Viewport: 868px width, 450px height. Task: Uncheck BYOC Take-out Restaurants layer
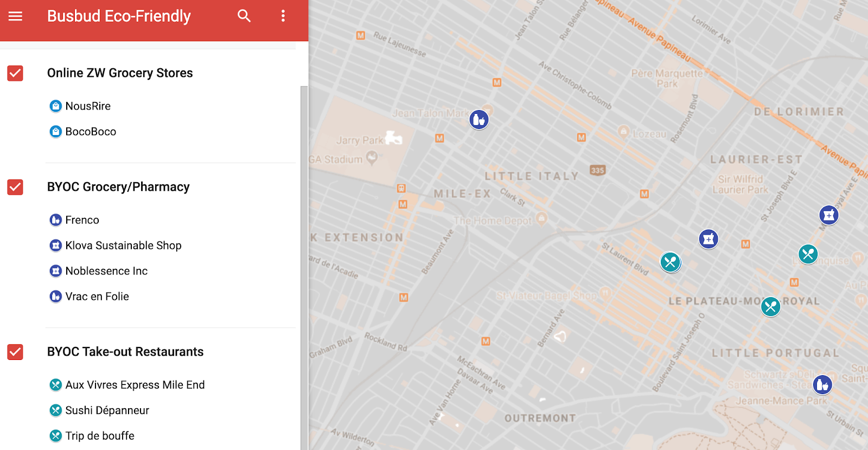(15, 352)
